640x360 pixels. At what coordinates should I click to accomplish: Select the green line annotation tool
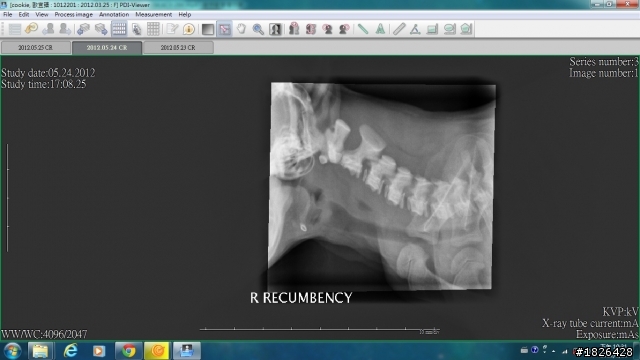tap(363, 29)
